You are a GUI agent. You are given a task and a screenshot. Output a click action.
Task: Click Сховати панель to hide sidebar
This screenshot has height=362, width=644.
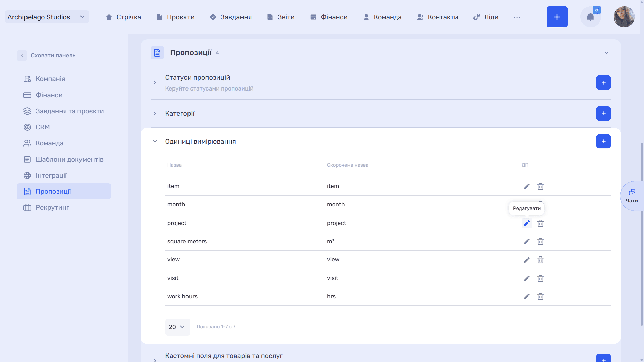click(x=46, y=55)
